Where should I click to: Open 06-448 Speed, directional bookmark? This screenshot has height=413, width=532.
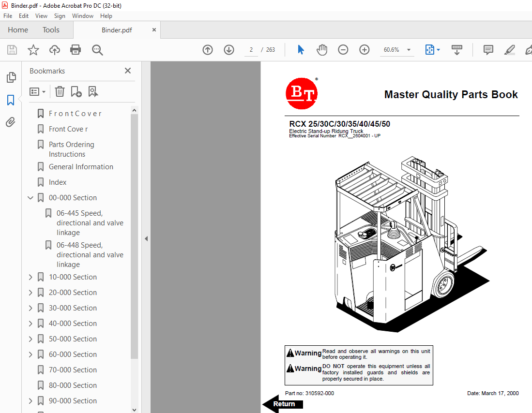coord(90,255)
